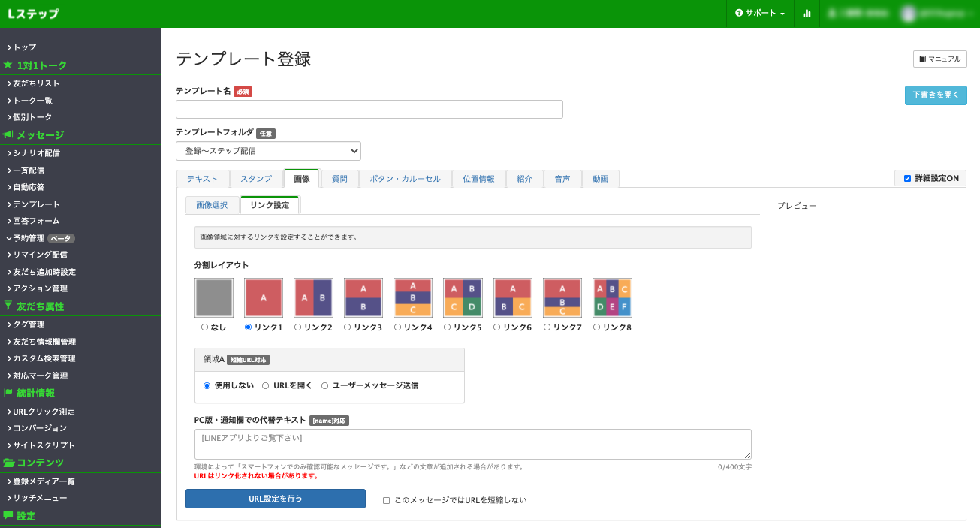Click the bar chart statistics icon

click(x=807, y=14)
